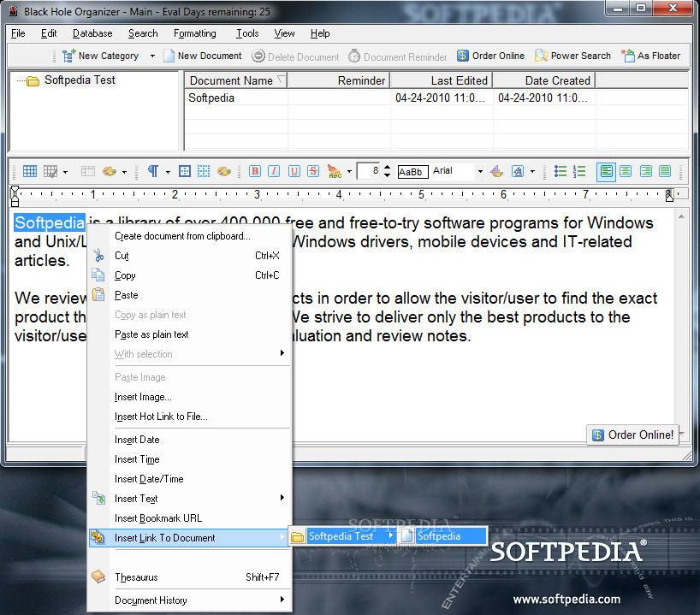
Task: Open the Formatting menu
Action: pos(194,33)
